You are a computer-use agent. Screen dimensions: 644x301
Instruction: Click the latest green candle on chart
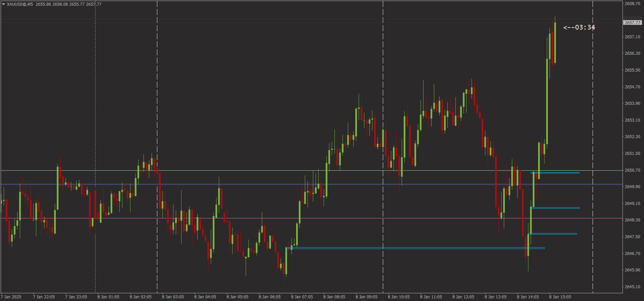tap(555, 42)
